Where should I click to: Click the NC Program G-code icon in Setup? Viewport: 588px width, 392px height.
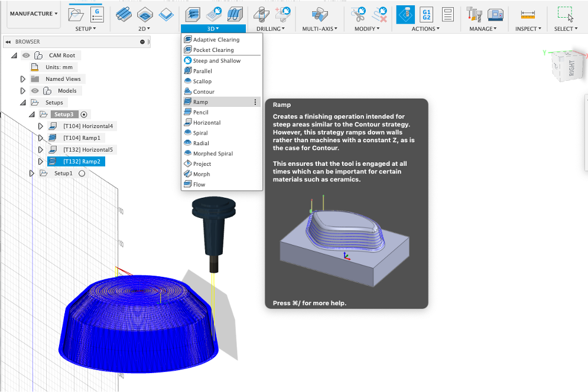[x=97, y=15]
